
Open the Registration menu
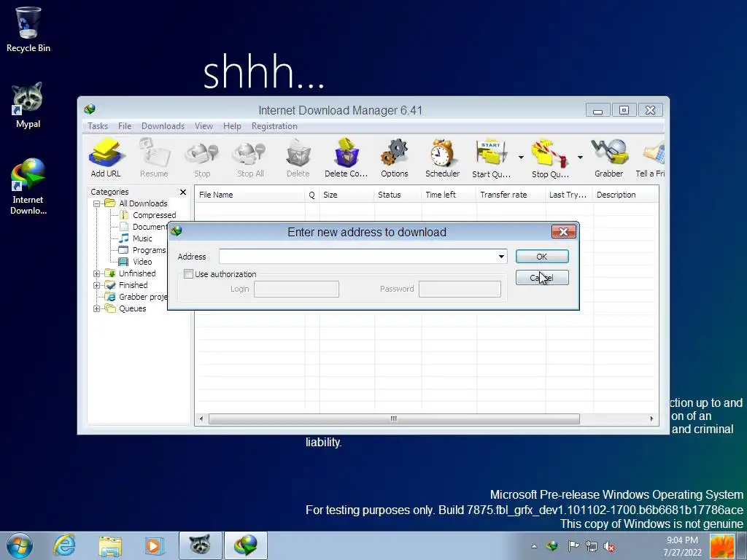coord(274,126)
